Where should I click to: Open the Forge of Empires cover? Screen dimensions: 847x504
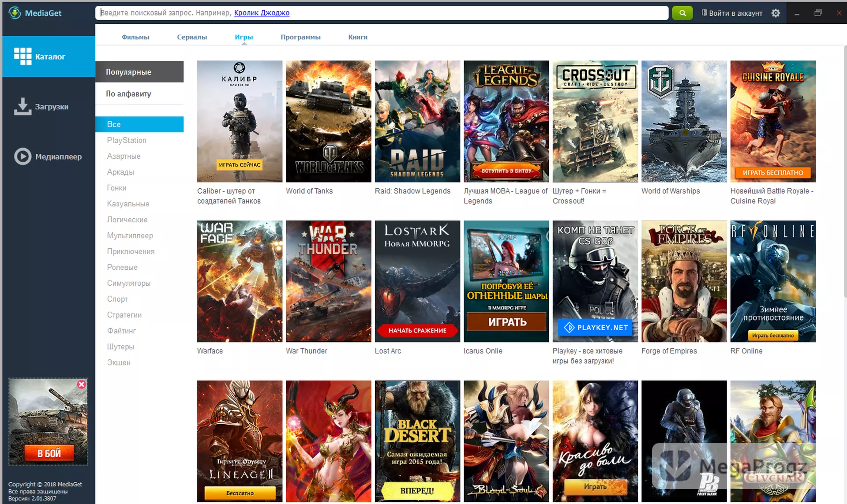684,281
